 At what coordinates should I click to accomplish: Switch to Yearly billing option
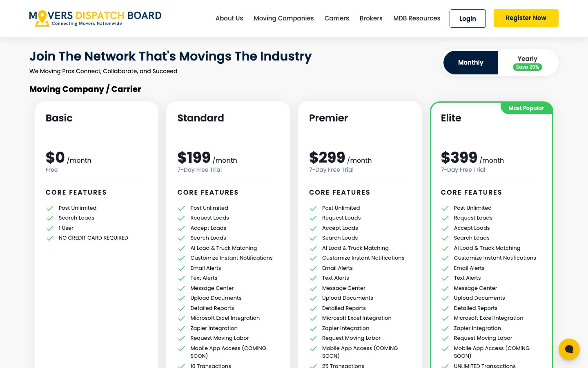coord(528,63)
